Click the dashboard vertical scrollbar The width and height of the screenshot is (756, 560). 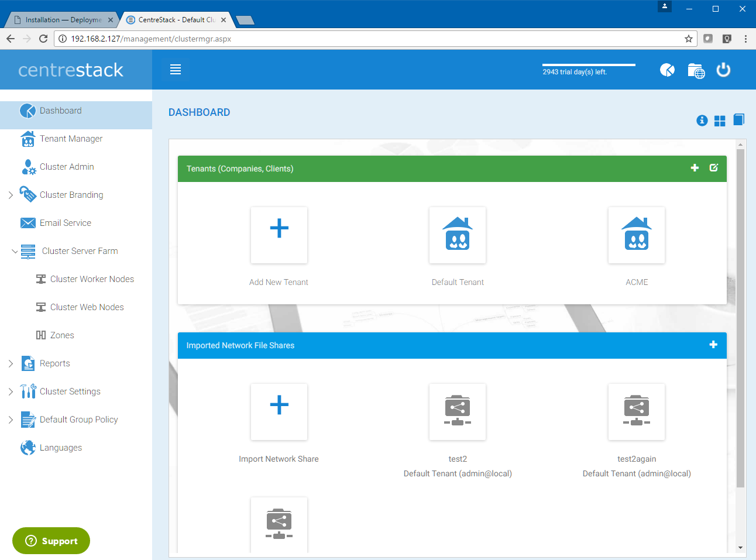(740, 318)
